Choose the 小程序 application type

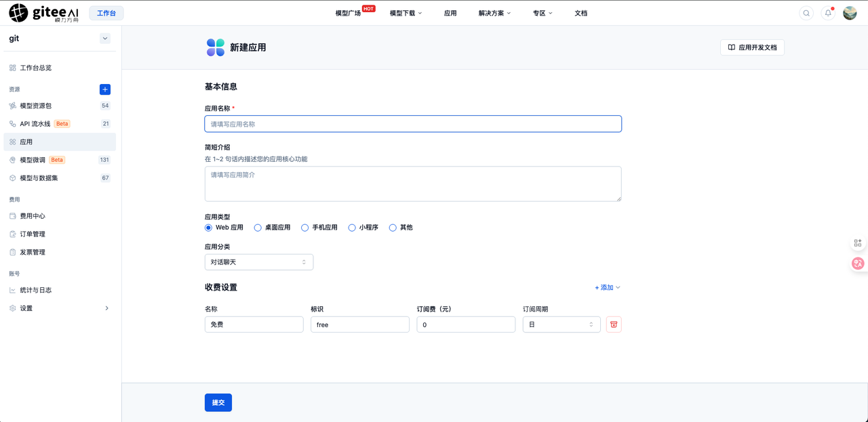click(x=363, y=228)
